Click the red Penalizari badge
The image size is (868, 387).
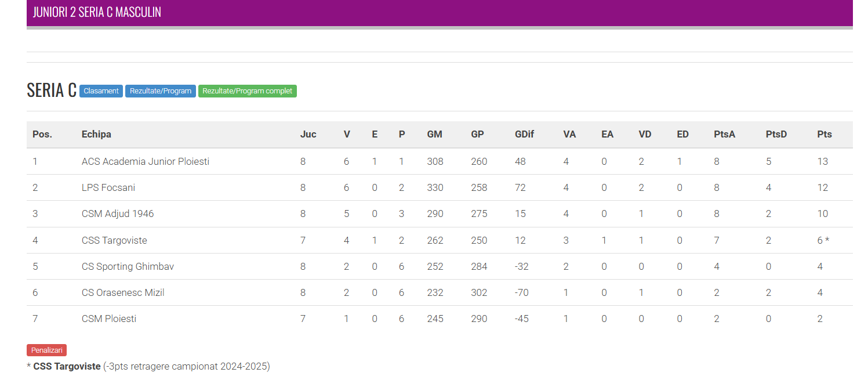point(46,350)
